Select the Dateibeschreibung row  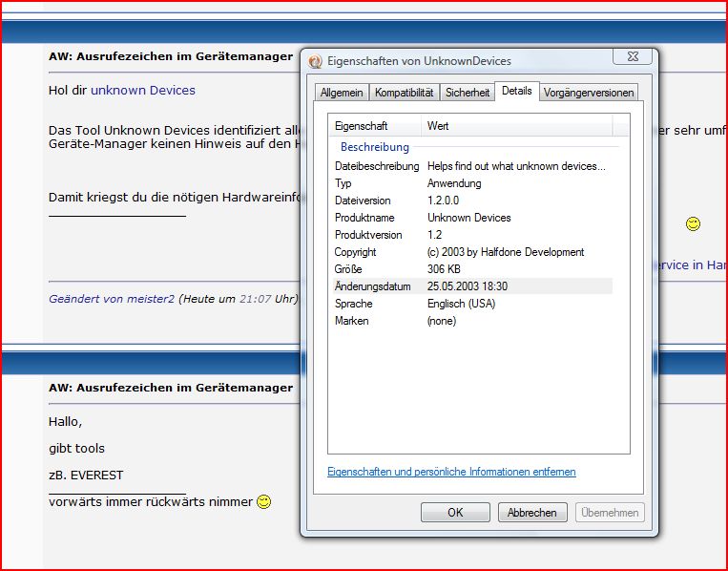point(471,166)
